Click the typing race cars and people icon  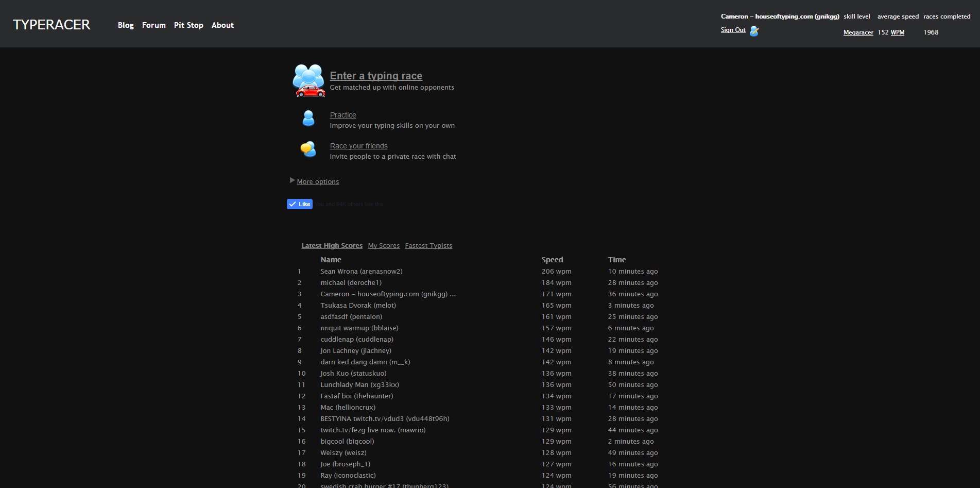pos(309,80)
